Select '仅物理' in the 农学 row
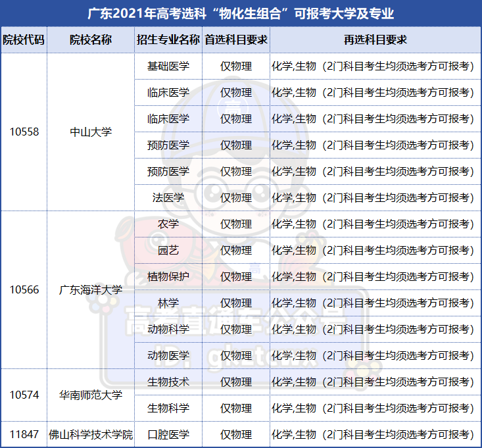The image size is (482, 448). (x=236, y=224)
